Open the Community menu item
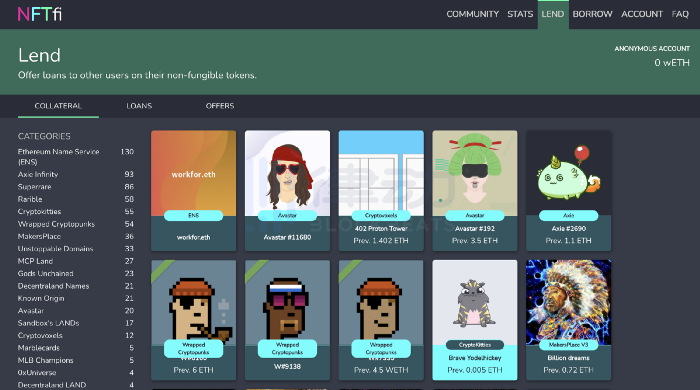 point(472,14)
